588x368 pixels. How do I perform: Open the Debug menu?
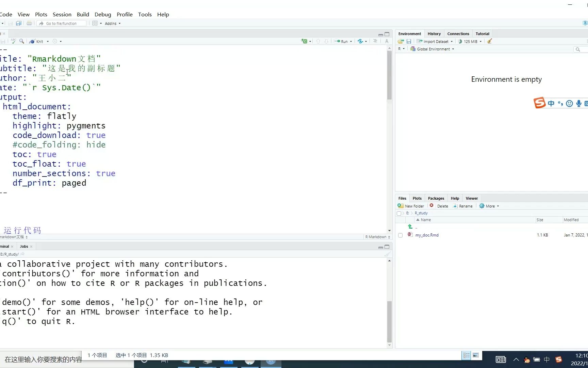point(103,14)
